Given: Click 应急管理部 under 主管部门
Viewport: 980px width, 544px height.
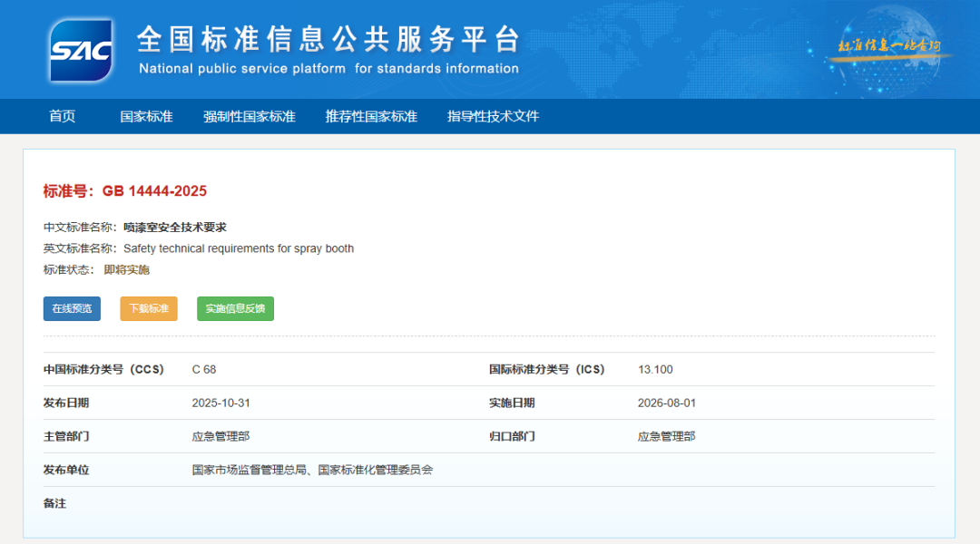Looking at the screenshot, I should tap(219, 436).
